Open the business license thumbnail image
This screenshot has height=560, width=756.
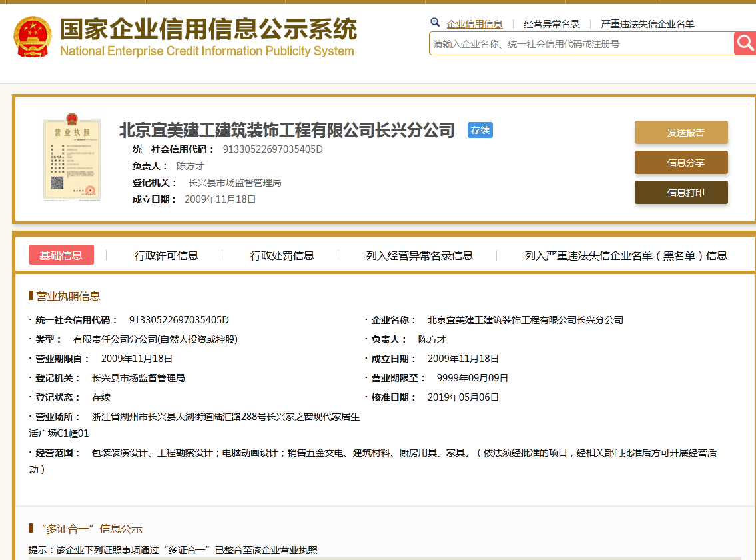(72, 157)
